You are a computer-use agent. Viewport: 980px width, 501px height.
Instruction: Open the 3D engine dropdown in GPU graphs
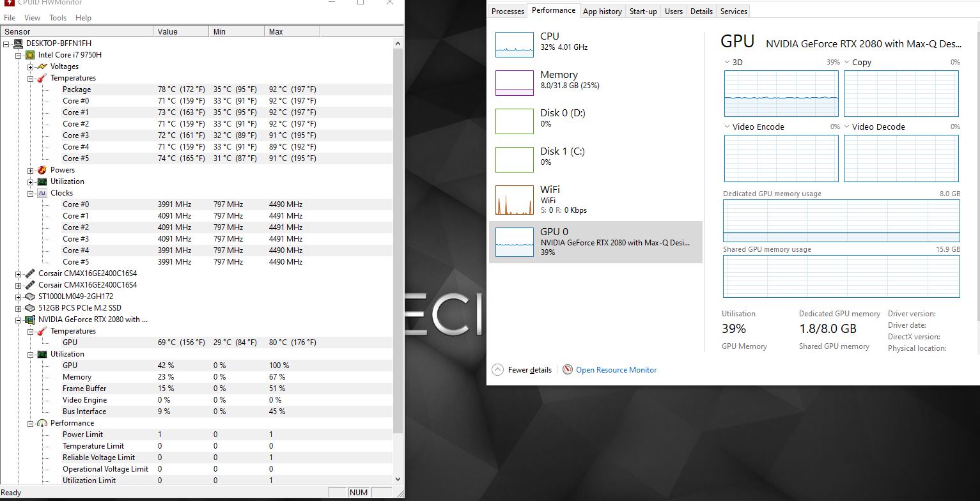coord(727,63)
